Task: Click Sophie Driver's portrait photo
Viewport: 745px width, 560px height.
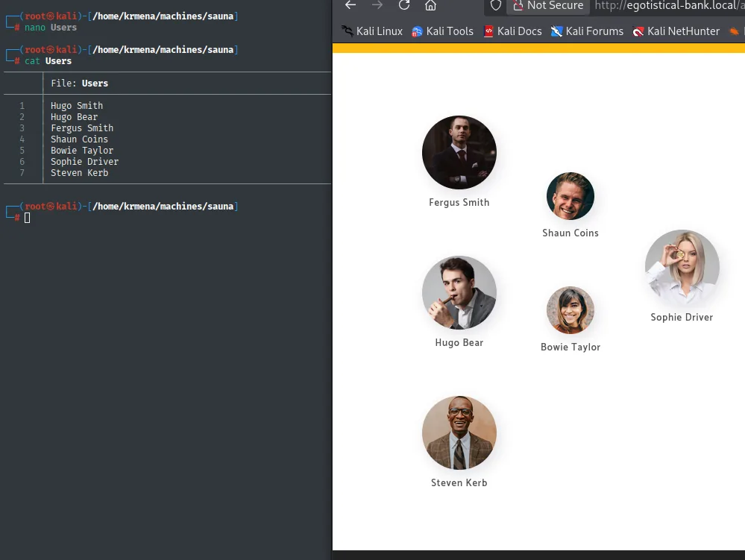Action: [682, 267]
